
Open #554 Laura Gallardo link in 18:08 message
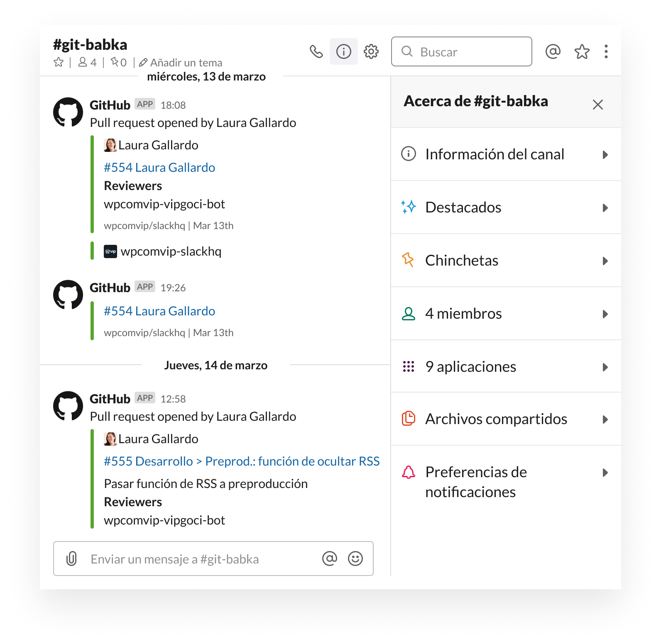pyautogui.click(x=159, y=168)
